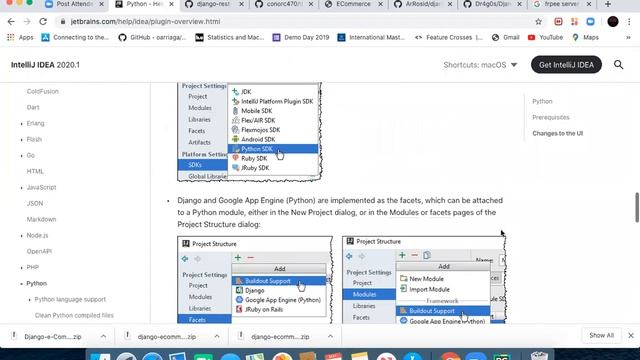Open Python language support entry
The height and width of the screenshot is (360, 640).
(x=70, y=300)
